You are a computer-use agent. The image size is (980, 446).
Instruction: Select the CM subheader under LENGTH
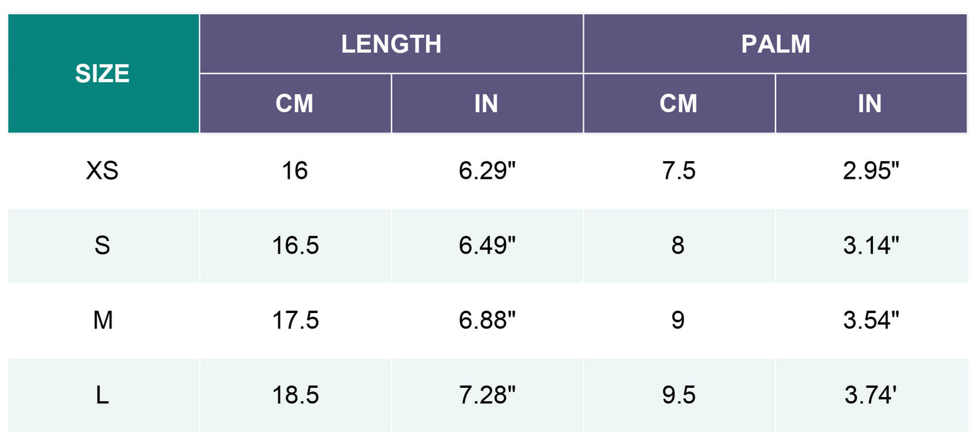pyautogui.click(x=295, y=104)
